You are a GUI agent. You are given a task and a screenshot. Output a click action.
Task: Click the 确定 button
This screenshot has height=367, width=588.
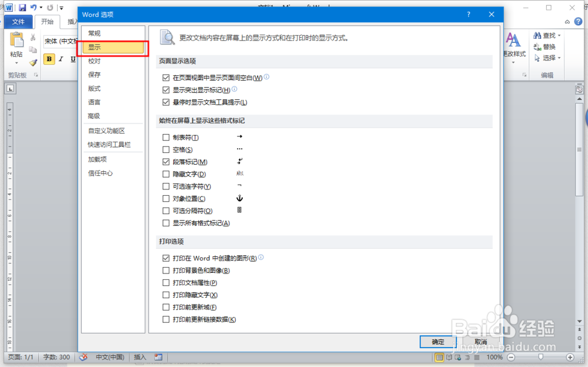tap(438, 342)
